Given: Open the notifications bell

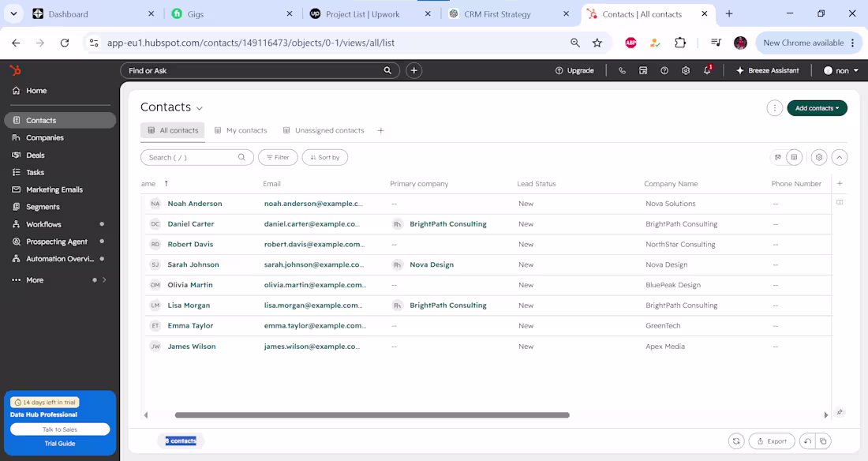Looking at the screenshot, I should 708,70.
